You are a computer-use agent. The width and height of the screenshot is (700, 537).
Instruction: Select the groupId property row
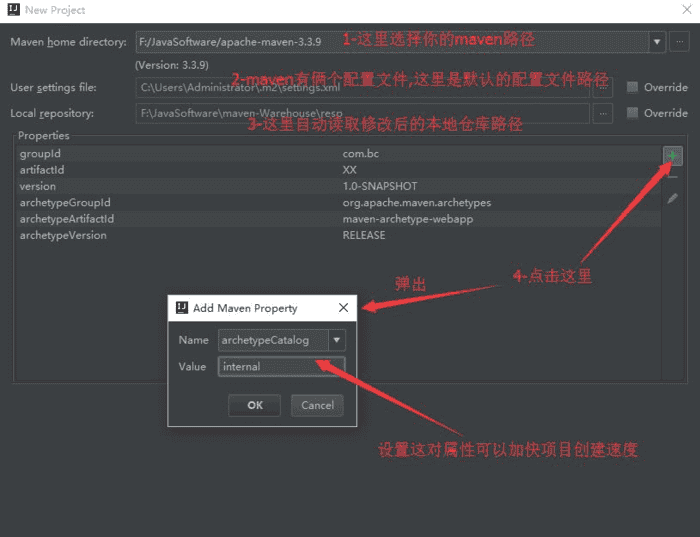(x=338, y=154)
